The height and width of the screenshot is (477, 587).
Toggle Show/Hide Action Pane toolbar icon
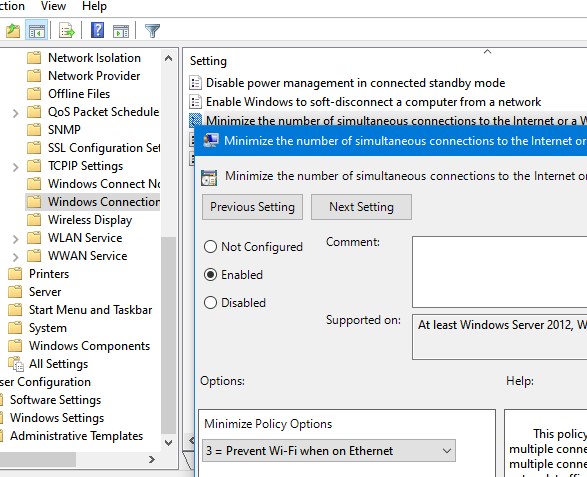pyautogui.click(x=121, y=31)
